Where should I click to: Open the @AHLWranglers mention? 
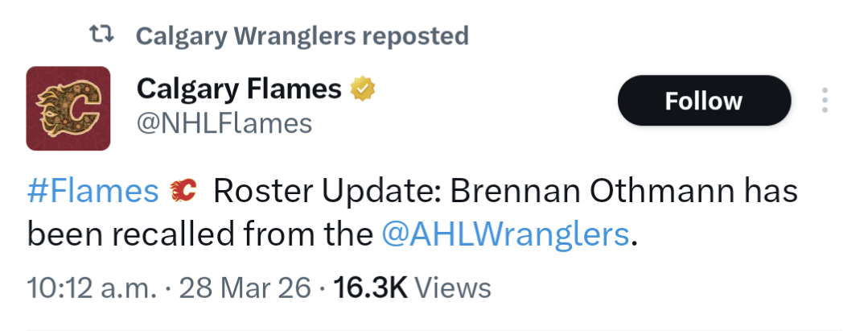[504, 234]
